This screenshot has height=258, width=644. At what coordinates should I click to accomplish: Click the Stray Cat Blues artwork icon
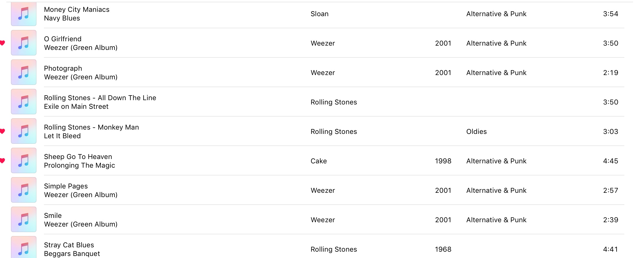[x=24, y=248]
